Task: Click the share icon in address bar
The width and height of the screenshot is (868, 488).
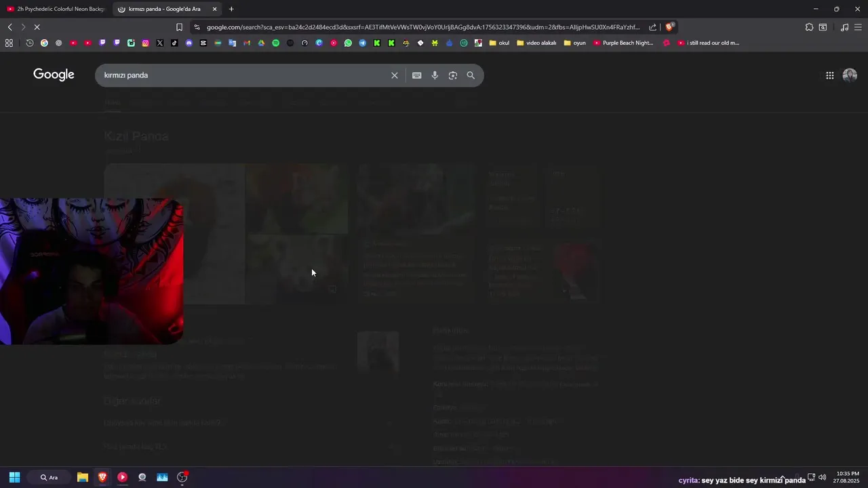Action: point(652,27)
